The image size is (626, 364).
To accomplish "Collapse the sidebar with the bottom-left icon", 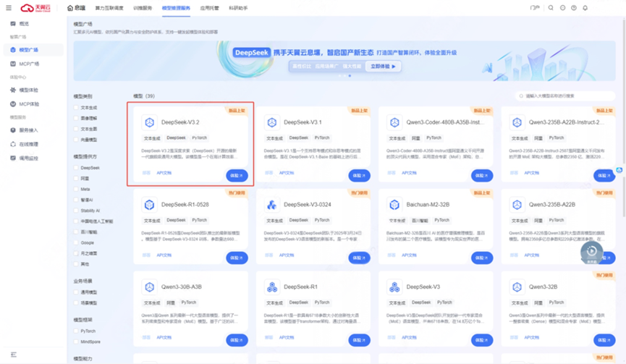I will (14, 355).
